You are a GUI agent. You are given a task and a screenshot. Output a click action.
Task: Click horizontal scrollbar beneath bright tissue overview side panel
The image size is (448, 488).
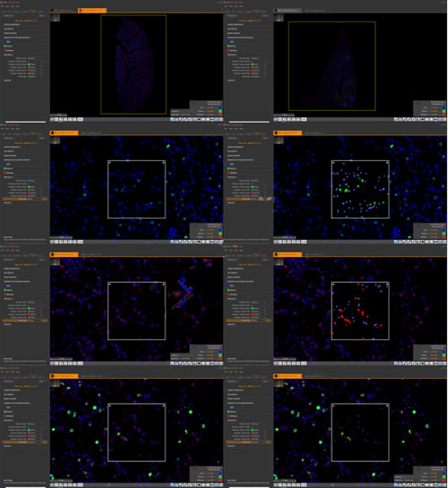(25, 122)
